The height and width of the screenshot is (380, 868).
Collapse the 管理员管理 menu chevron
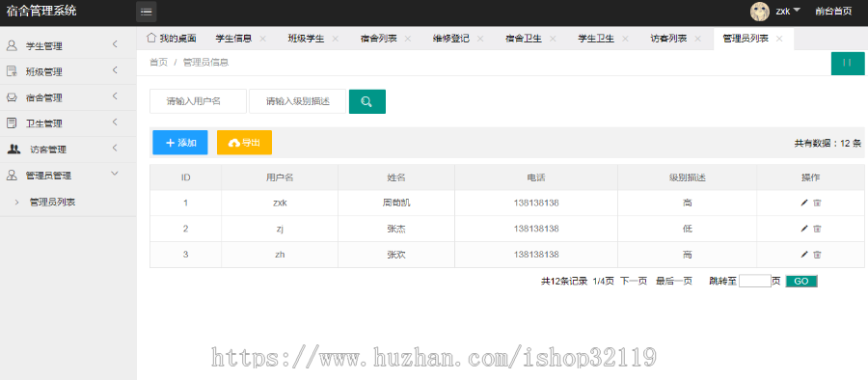point(115,174)
